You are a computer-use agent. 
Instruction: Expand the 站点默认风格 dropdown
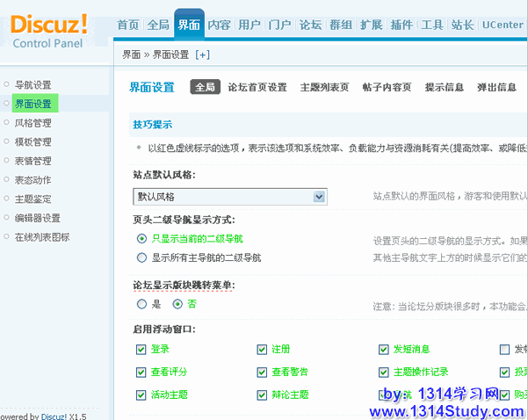320,197
